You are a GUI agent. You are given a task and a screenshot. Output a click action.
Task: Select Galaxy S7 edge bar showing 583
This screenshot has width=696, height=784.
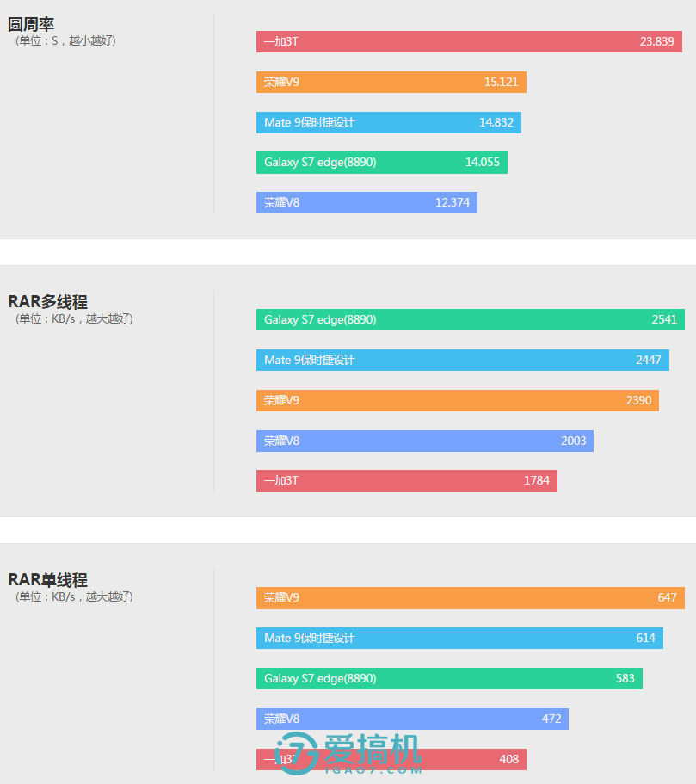(449, 678)
